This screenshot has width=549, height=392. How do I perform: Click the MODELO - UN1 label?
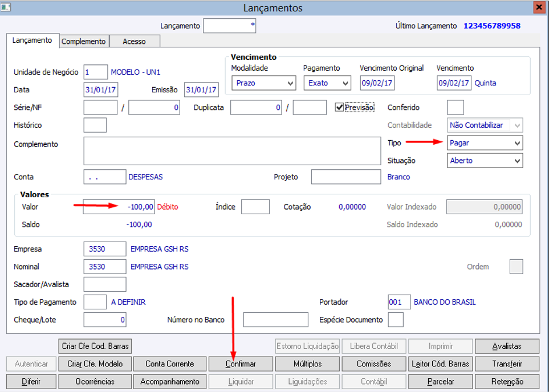pyautogui.click(x=136, y=72)
